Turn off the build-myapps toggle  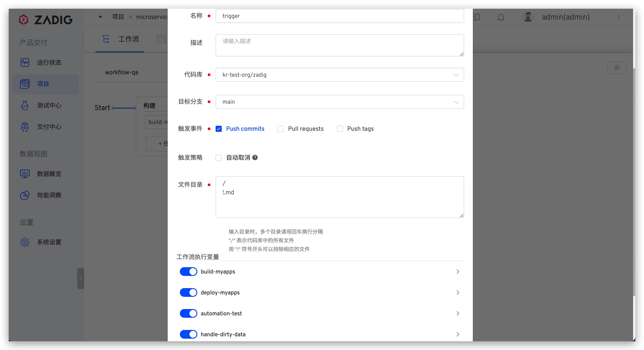coord(189,272)
